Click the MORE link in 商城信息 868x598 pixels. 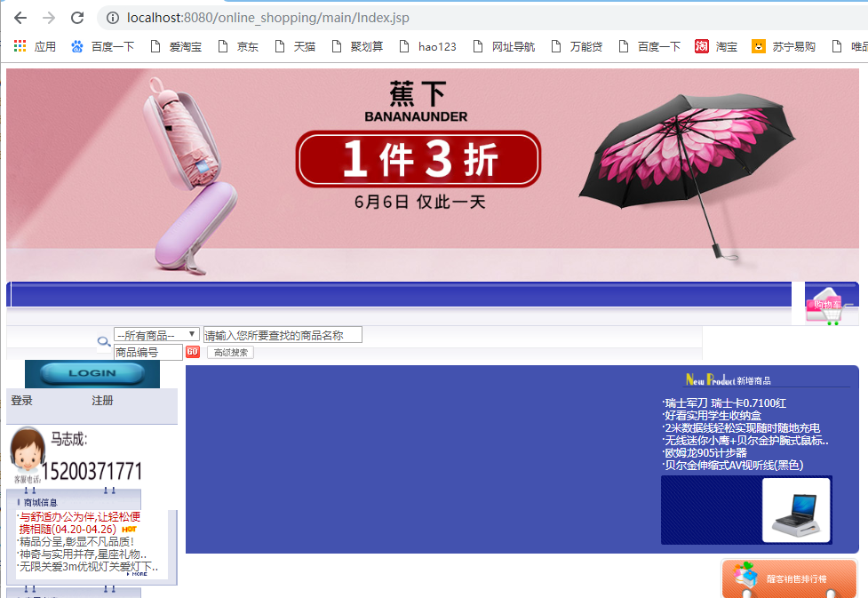[x=138, y=574]
